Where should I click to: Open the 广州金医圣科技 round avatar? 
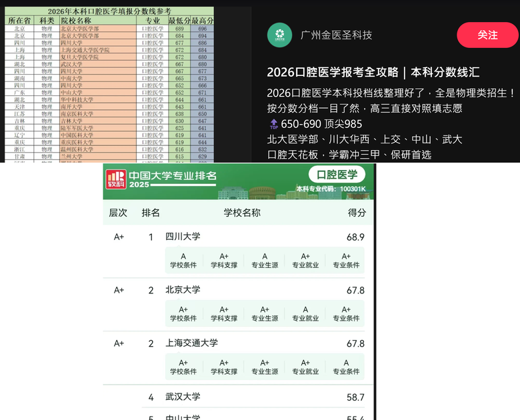tap(279, 35)
